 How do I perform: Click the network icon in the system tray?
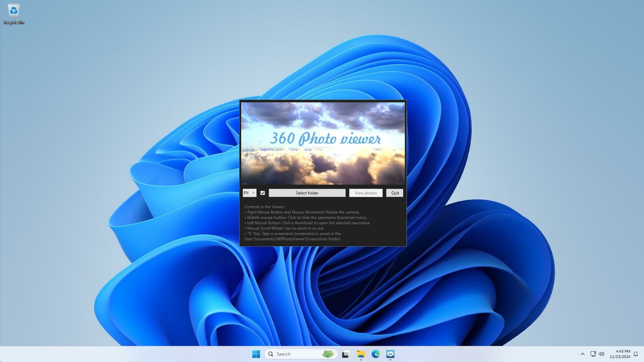(593, 354)
